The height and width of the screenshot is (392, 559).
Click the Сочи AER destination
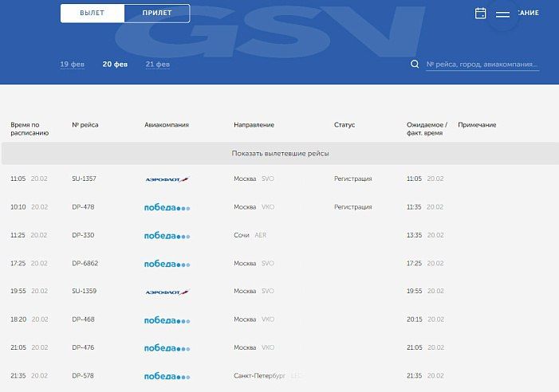point(250,236)
